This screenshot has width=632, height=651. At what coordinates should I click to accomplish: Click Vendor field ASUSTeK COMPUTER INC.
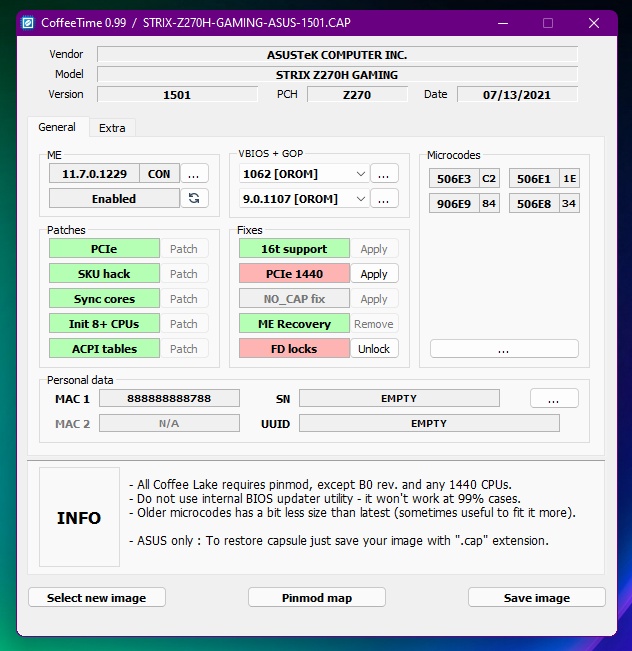pos(337,54)
